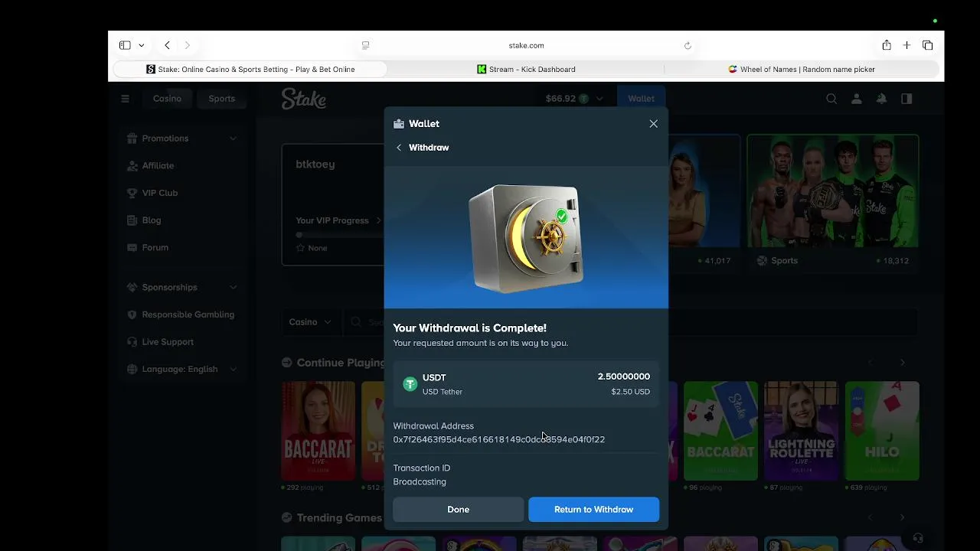
Task: Next arrow for Trending Games carousel
Action: (x=903, y=518)
